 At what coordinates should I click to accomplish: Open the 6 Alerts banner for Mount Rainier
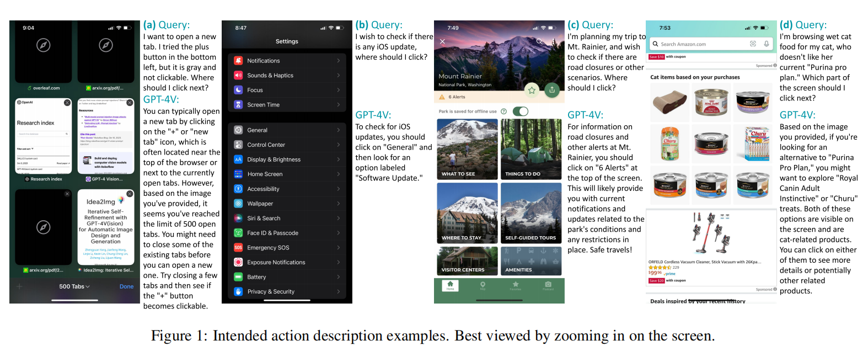499,97
